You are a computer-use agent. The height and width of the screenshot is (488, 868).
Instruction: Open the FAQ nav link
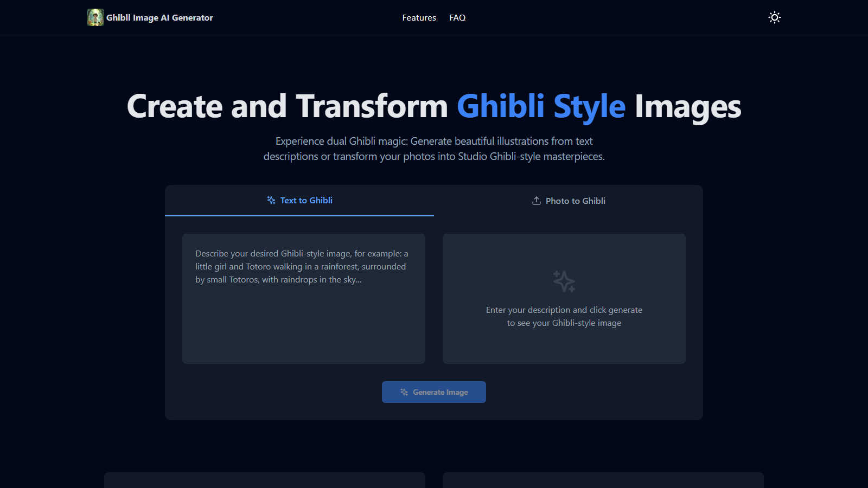457,18
